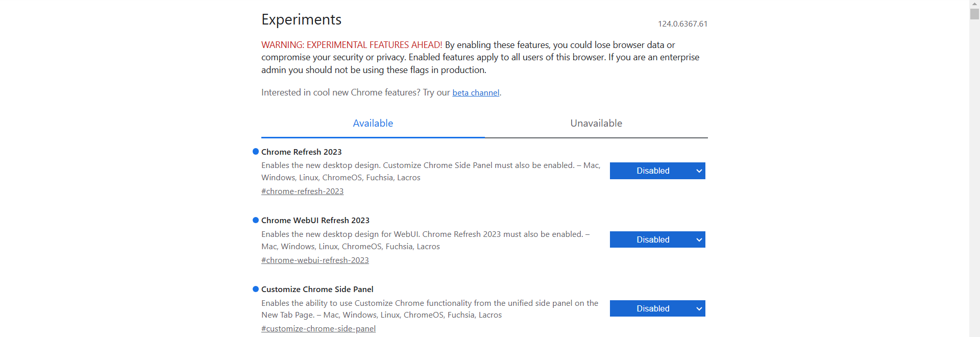Viewport: 980px width, 337px height.
Task: Open the Chrome Refresh 2023 state dropdown
Action: (x=657, y=171)
